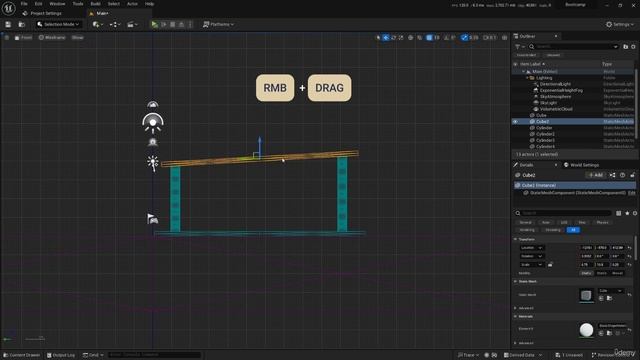Select ExponentialHeightFog in the Outliner
This screenshot has width=640, height=360.
[x=561, y=90]
